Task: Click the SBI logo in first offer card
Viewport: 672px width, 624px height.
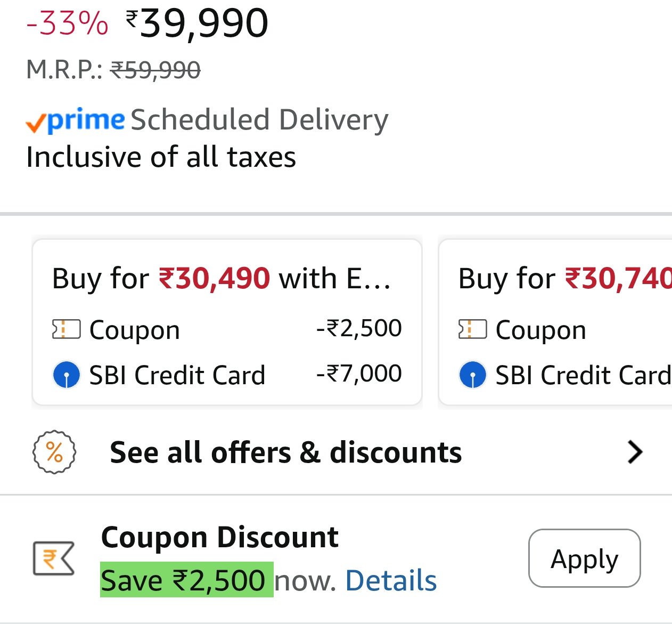Action: tap(67, 375)
